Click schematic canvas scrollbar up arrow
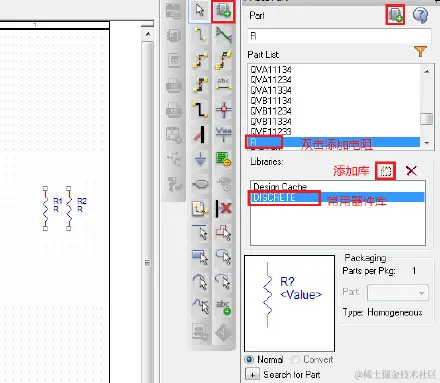The height and width of the screenshot is (383, 440). 148,34
